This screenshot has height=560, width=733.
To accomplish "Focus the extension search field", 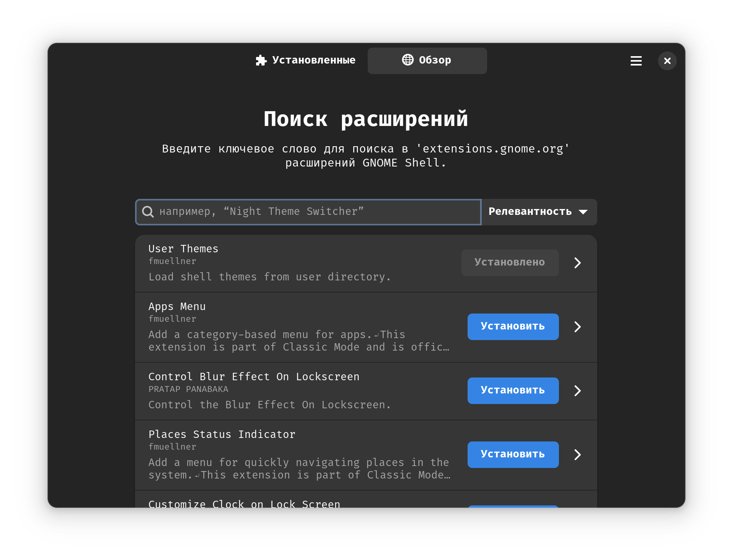I will click(x=308, y=212).
